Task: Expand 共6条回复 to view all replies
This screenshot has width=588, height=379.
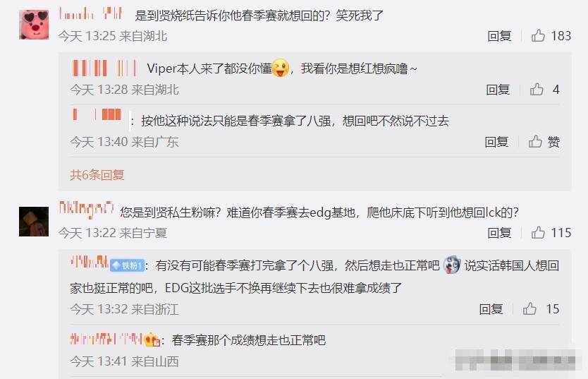Action: (x=97, y=174)
